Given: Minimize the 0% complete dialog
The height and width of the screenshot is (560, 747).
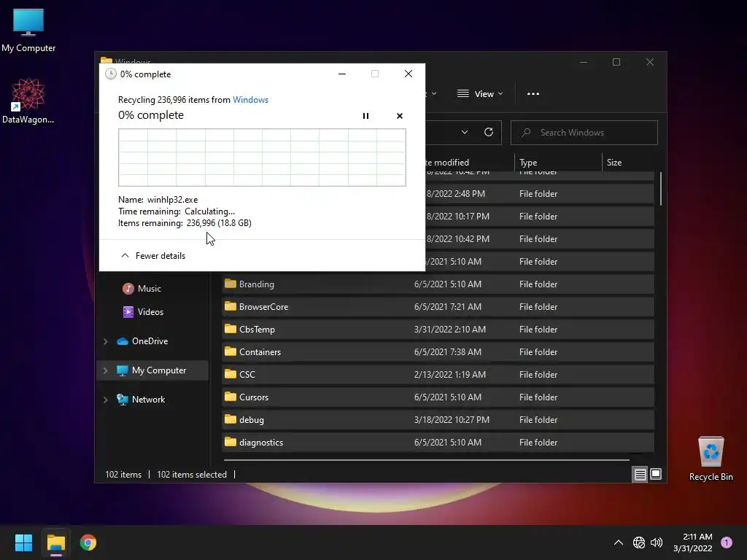Looking at the screenshot, I should coord(342,74).
